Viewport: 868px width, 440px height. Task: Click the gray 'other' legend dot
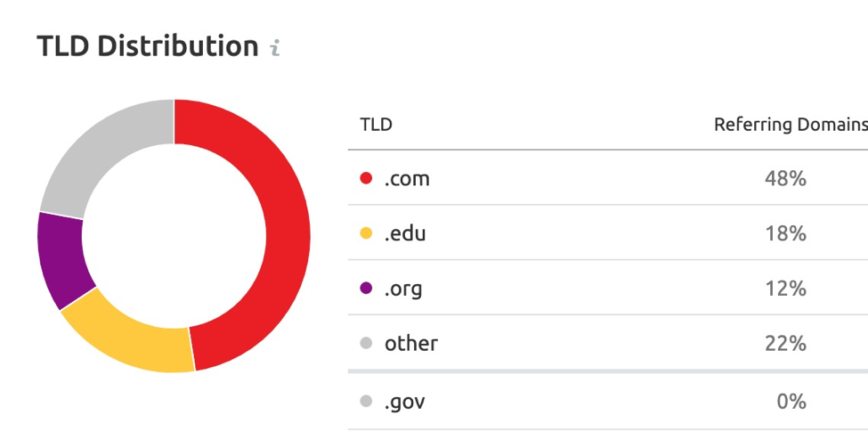coord(366,343)
